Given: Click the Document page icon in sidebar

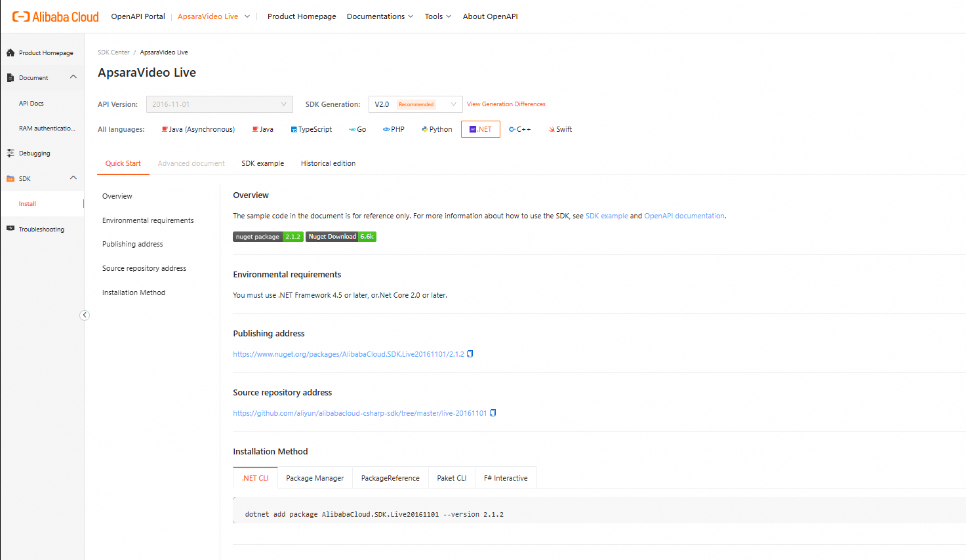Looking at the screenshot, I should [10, 77].
